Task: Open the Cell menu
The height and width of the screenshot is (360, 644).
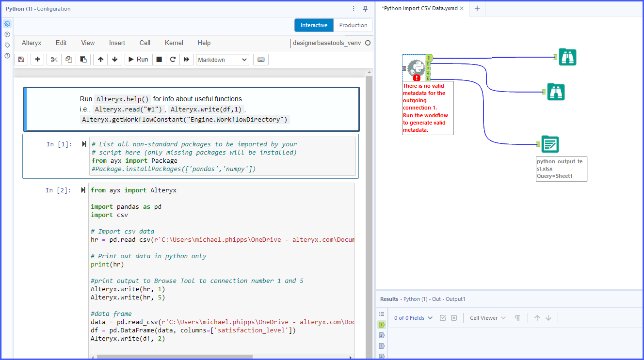Action: [x=145, y=43]
